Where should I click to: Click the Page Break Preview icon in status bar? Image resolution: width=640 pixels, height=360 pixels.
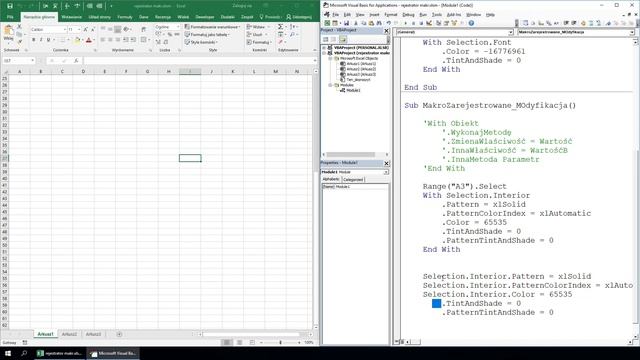pos(252,342)
